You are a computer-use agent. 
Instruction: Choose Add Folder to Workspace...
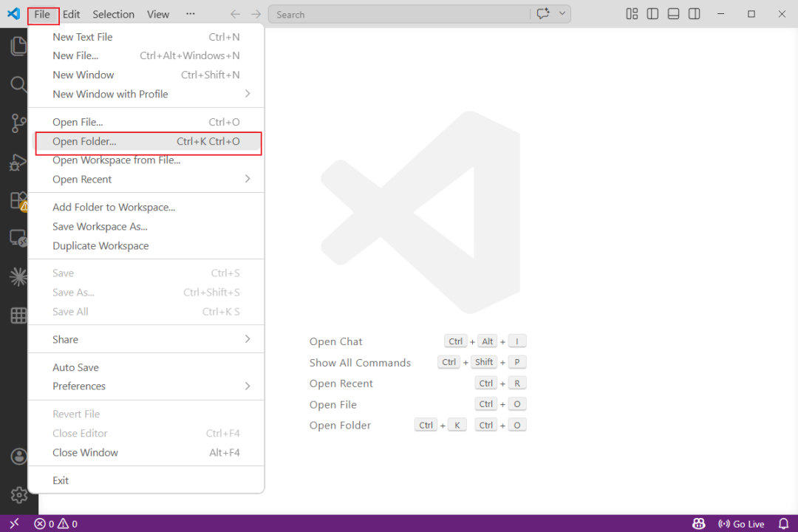(146, 207)
